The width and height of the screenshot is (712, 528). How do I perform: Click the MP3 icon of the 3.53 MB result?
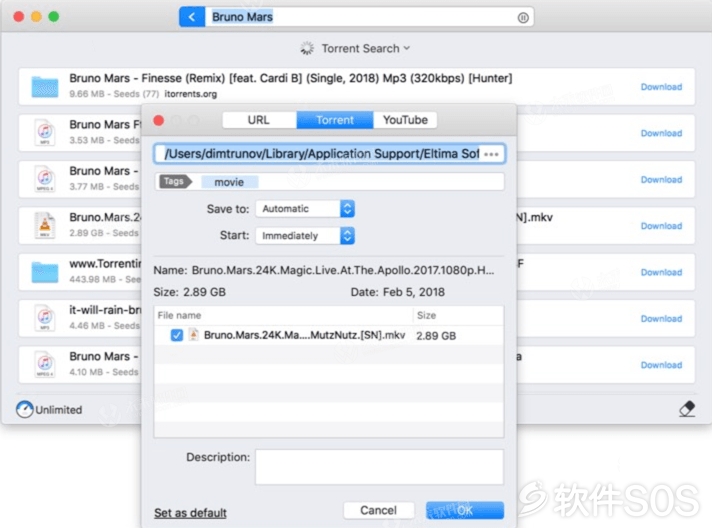(44, 133)
